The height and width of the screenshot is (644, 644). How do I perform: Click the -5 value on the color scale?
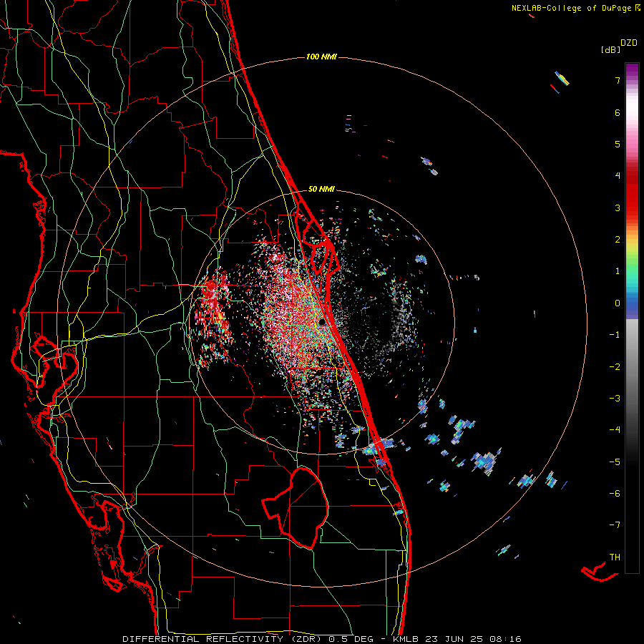click(615, 462)
